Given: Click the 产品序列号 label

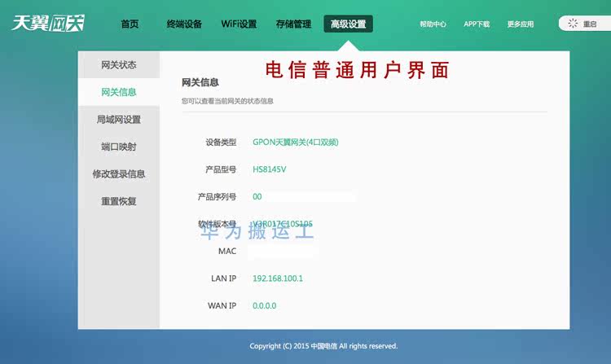Looking at the screenshot, I should point(217,196).
